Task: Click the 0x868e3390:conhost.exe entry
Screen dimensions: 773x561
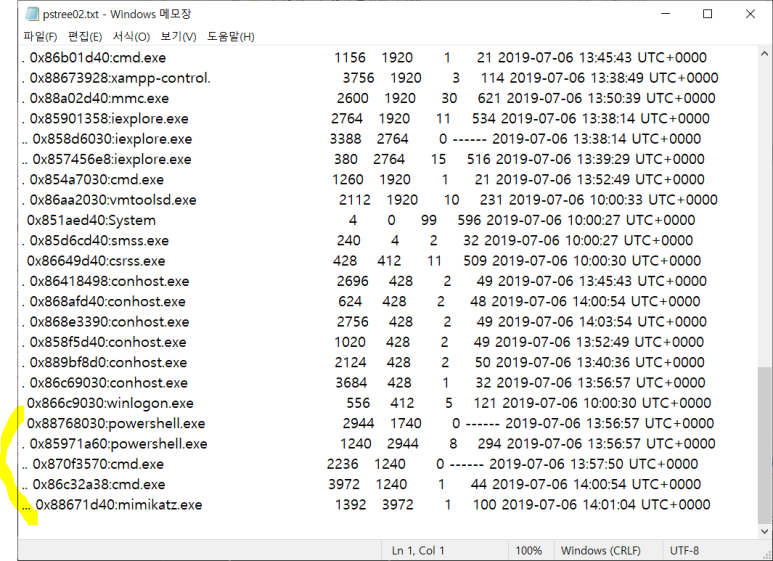Action: (x=109, y=321)
